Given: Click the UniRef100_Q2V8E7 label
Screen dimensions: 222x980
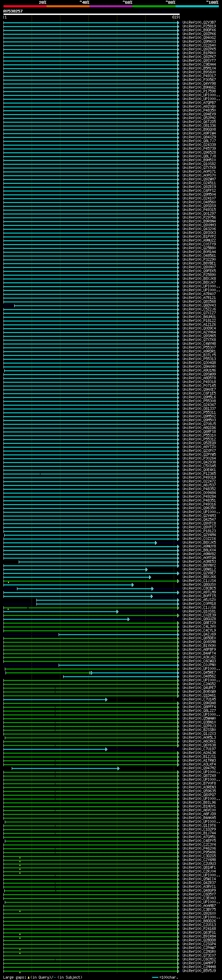Looking at the screenshot, I should [x=199, y=573].
